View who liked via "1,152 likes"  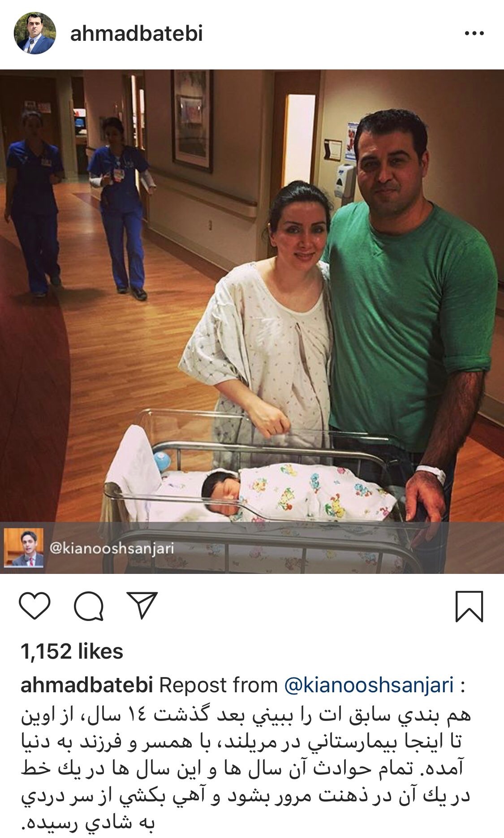(x=72, y=651)
